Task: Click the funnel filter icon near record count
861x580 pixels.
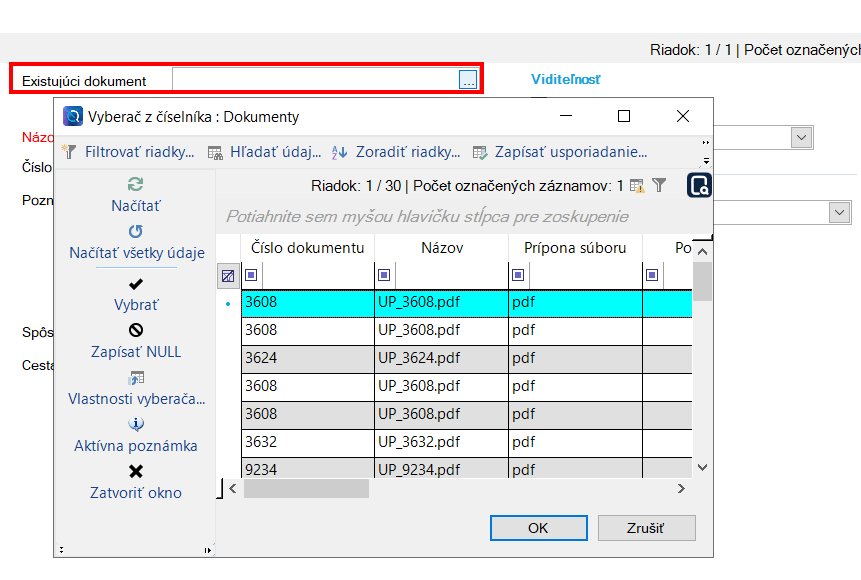Action: (659, 185)
